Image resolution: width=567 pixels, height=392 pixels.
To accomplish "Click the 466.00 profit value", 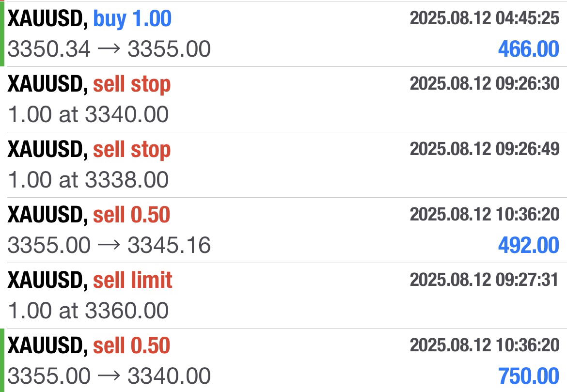I will pos(529,49).
